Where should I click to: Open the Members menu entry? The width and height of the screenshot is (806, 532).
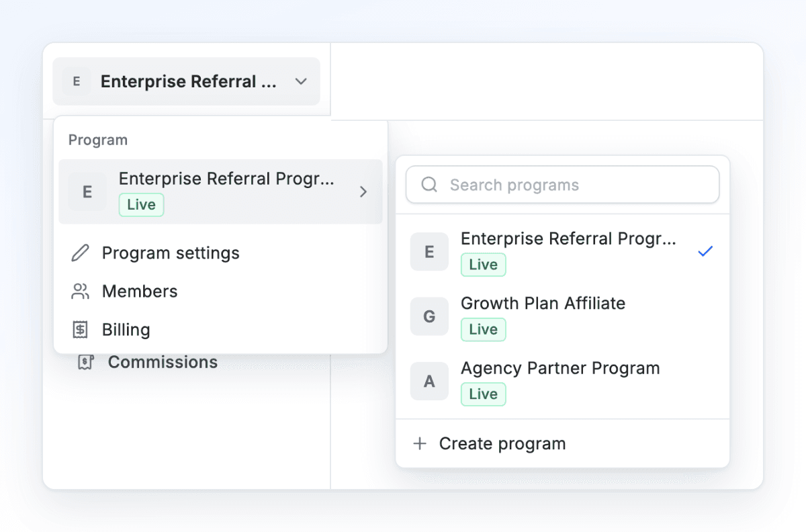pyautogui.click(x=220, y=292)
